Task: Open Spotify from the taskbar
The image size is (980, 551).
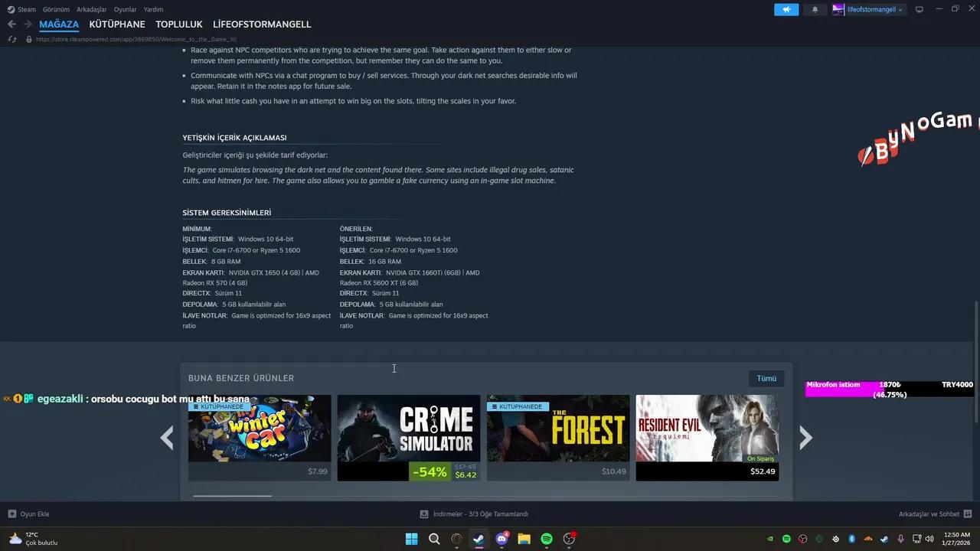Action: pyautogui.click(x=547, y=539)
